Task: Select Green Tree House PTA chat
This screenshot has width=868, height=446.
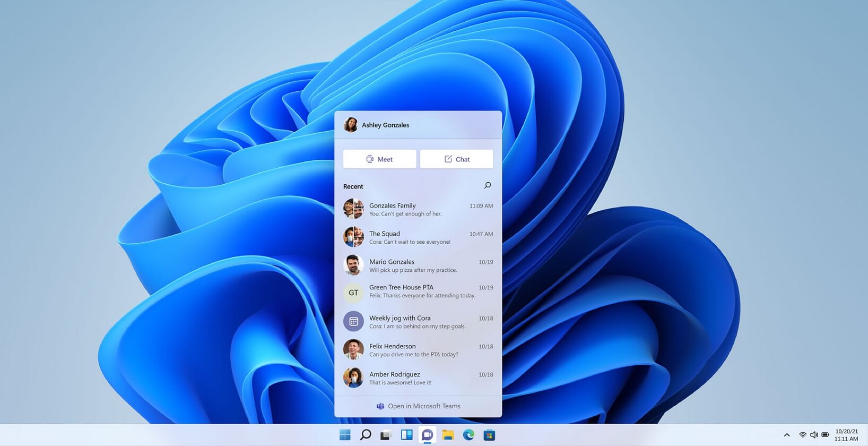Action: click(418, 291)
